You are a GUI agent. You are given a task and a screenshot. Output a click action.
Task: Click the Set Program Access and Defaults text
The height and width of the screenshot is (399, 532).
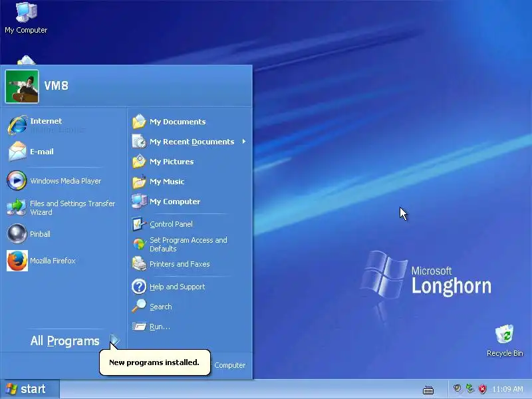click(x=188, y=244)
